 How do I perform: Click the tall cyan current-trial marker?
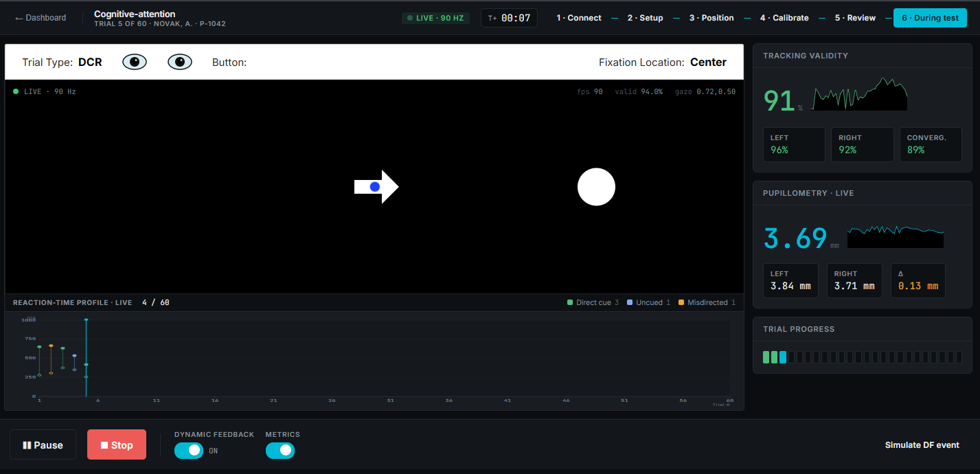tap(86, 357)
